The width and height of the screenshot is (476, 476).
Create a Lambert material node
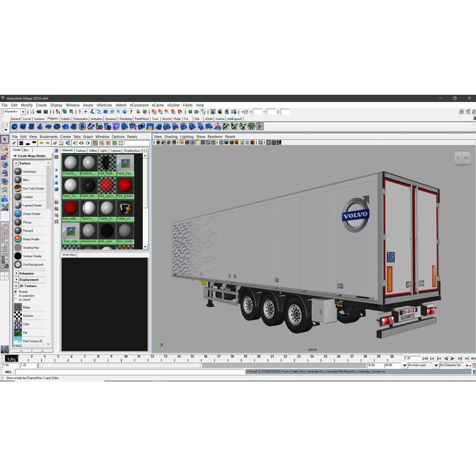pyautogui.click(x=30, y=197)
